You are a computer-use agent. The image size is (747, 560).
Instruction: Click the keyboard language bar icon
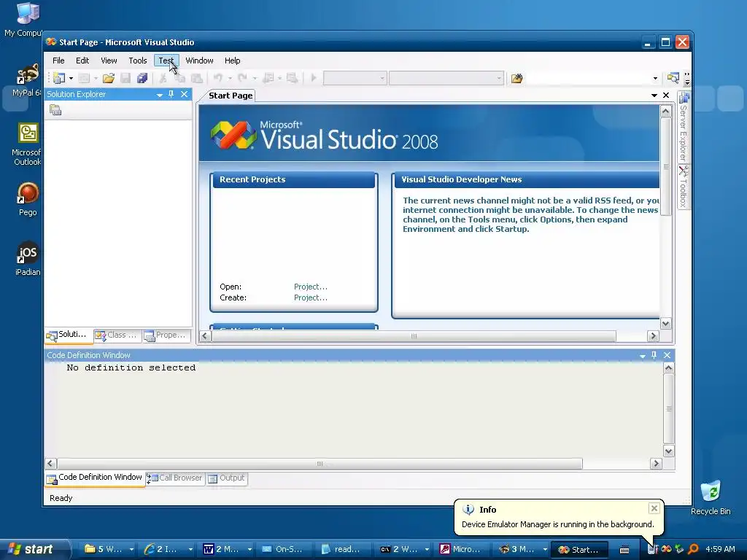624,550
